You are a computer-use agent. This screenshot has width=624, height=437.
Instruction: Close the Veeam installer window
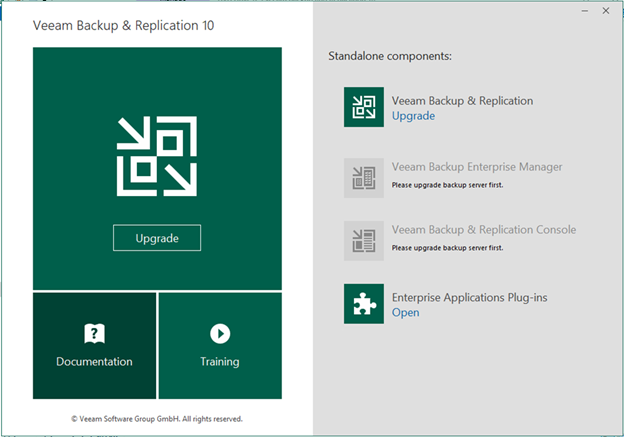point(606,11)
